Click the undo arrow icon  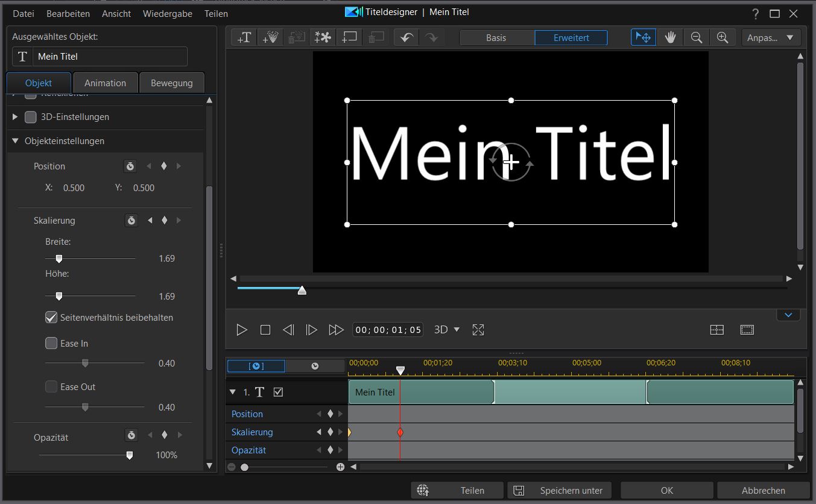406,37
